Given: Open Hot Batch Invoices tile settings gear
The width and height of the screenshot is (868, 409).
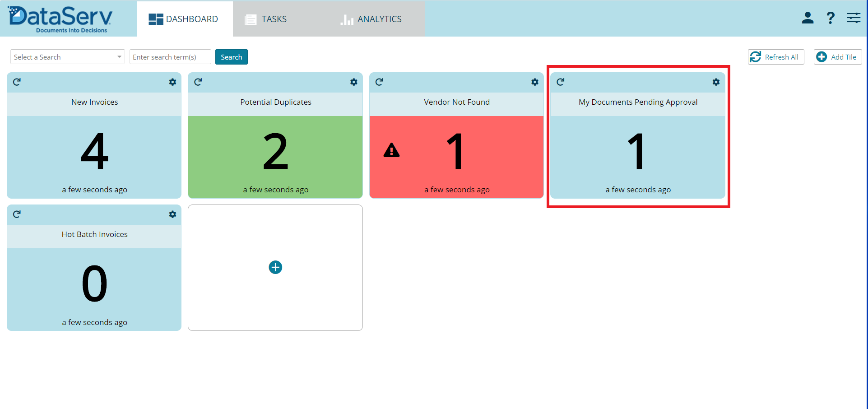Looking at the screenshot, I should [x=172, y=214].
